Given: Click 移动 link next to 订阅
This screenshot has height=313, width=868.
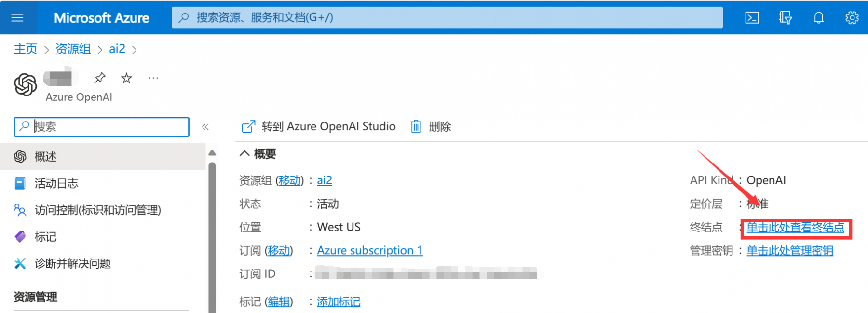Looking at the screenshot, I should (x=279, y=251).
